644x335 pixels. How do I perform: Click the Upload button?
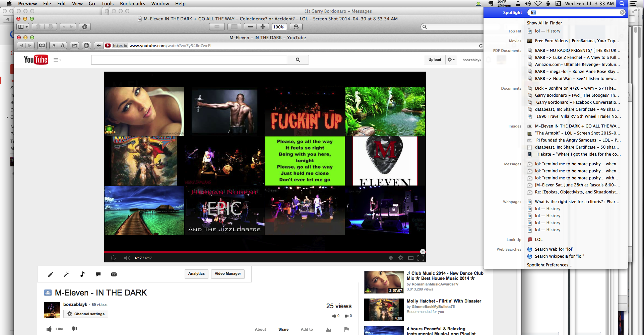point(435,60)
